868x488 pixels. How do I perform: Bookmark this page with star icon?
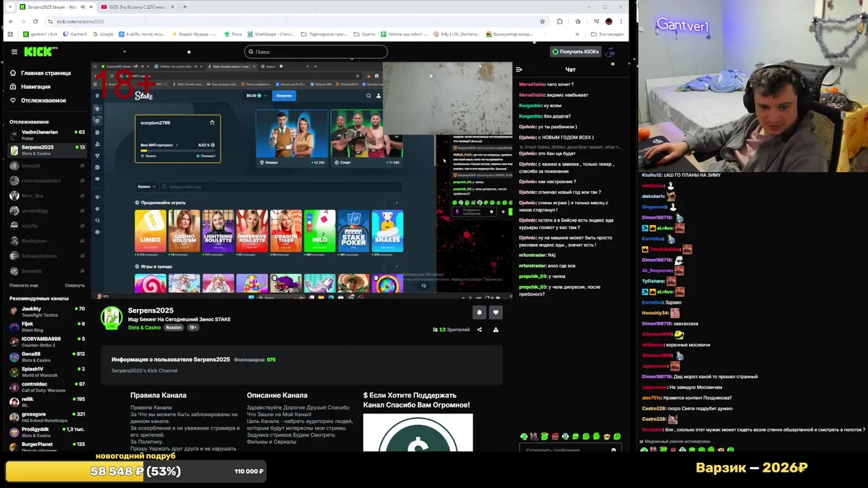(x=542, y=22)
